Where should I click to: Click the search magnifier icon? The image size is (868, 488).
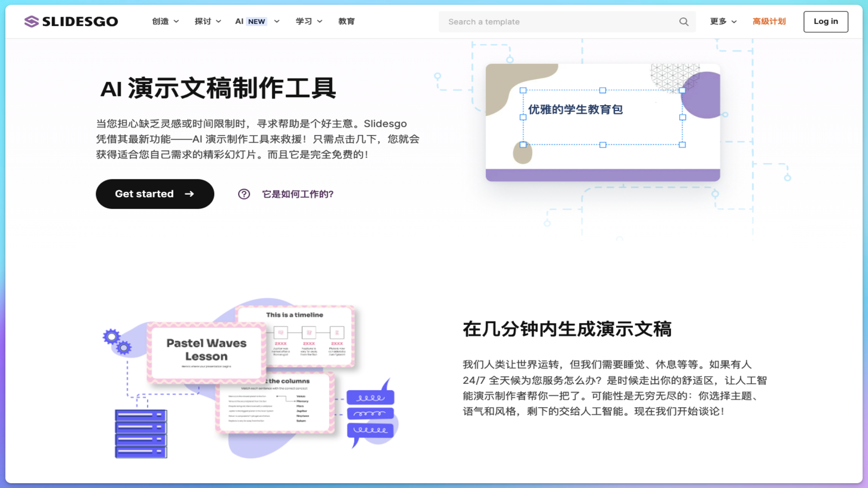(x=684, y=22)
